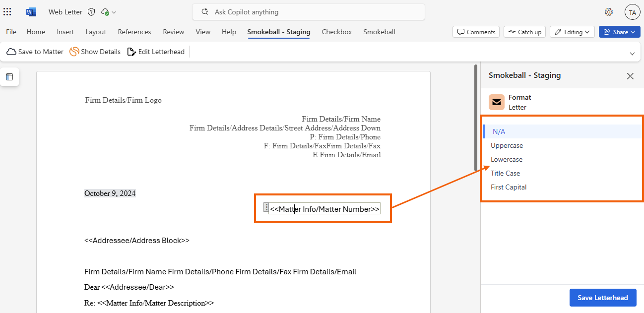Viewport: 644px width, 313px height.
Task: Click Save to Matter in the ribbon
Action: (35, 52)
